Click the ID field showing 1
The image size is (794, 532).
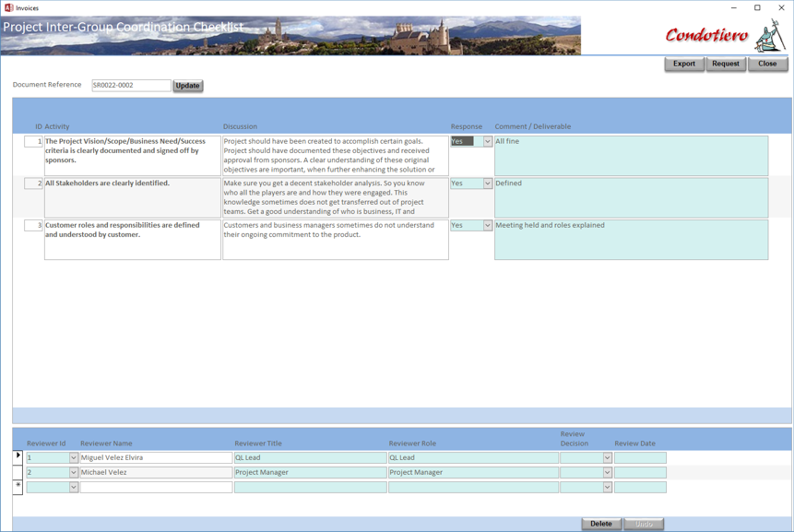click(33, 141)
